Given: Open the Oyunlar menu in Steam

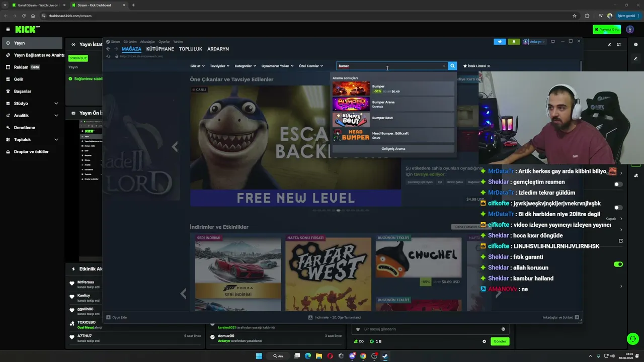Looking at the screenshot, I should (164, 42).
